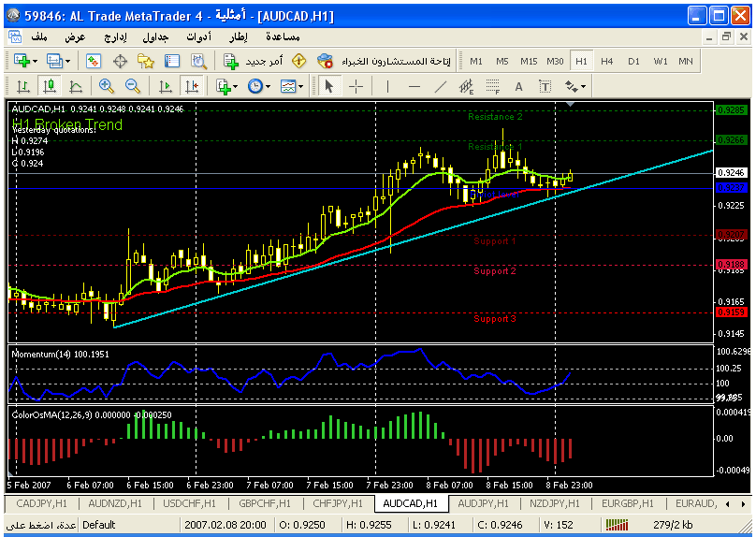
Task: Open the Market Watch window icon
Action: [94, 61]
